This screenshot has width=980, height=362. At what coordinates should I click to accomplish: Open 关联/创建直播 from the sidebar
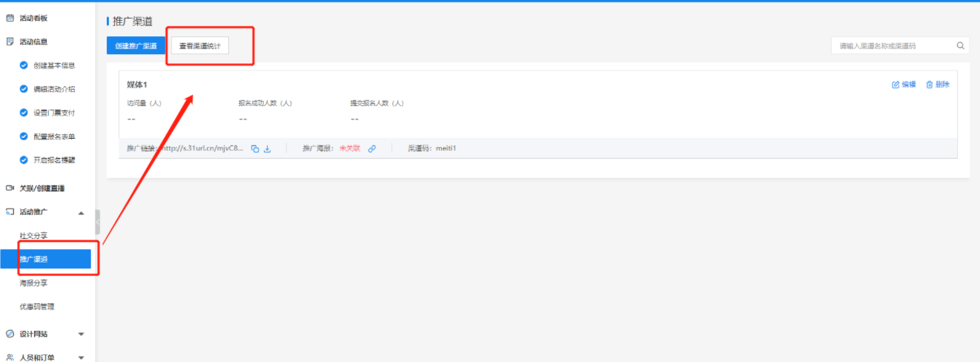tap(43, 188)
